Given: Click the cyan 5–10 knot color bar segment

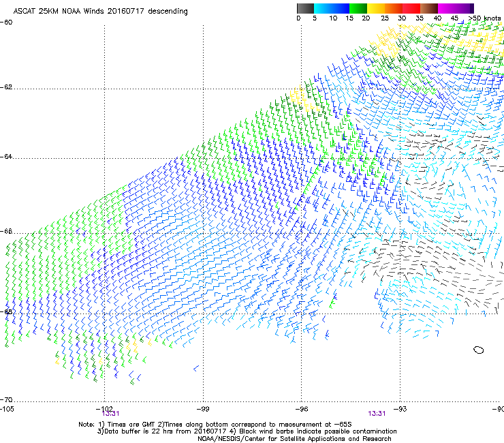Looking at the screenshot, I should (323, 8).
